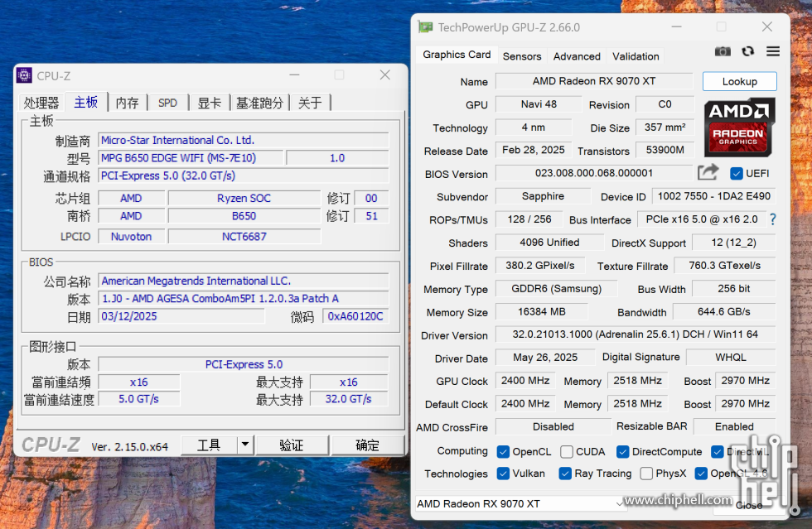Click the Lookup button in GPU-Z

739,81
